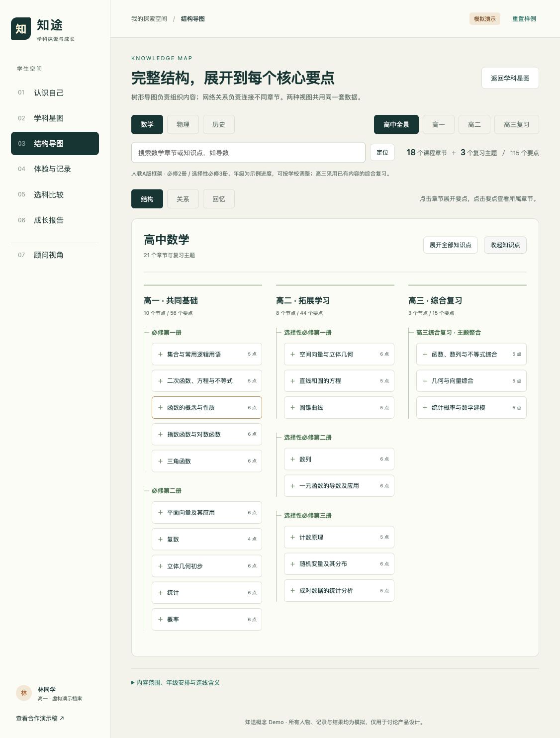Image resolution: width=560 pixels, height=738 pixels.
Task: Click 我的探索空间 breadcrumb
Action: (149, 19)
